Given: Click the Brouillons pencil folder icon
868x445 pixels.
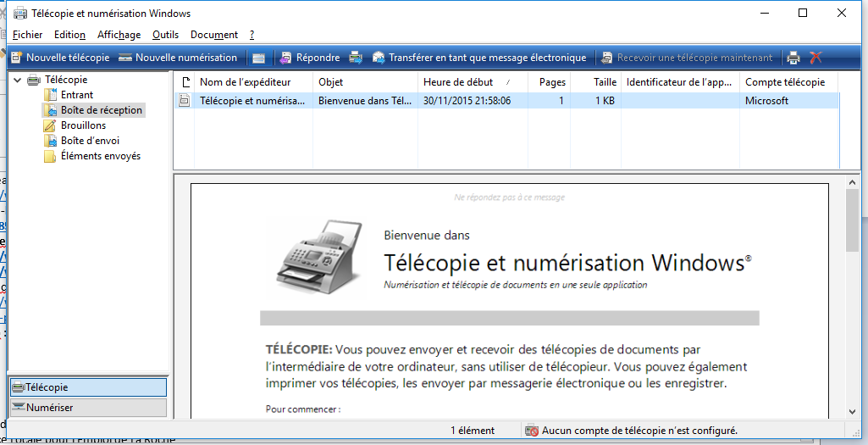Looking at the screenshot, I should tap(50, 125).
